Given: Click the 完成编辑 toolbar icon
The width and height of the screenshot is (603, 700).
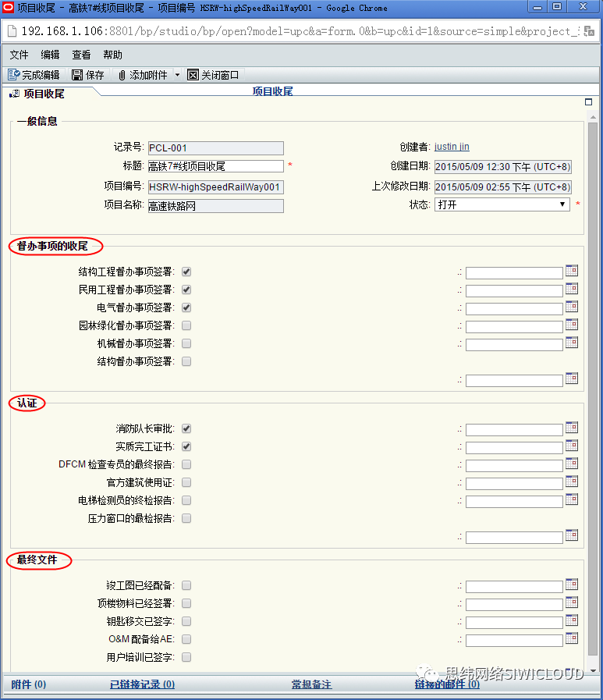Looking at the screenshot, I should [x=14, y=75].
